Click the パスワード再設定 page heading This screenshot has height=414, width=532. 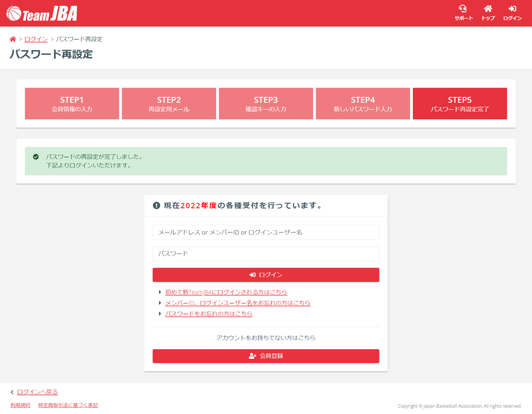pos(51,54)
